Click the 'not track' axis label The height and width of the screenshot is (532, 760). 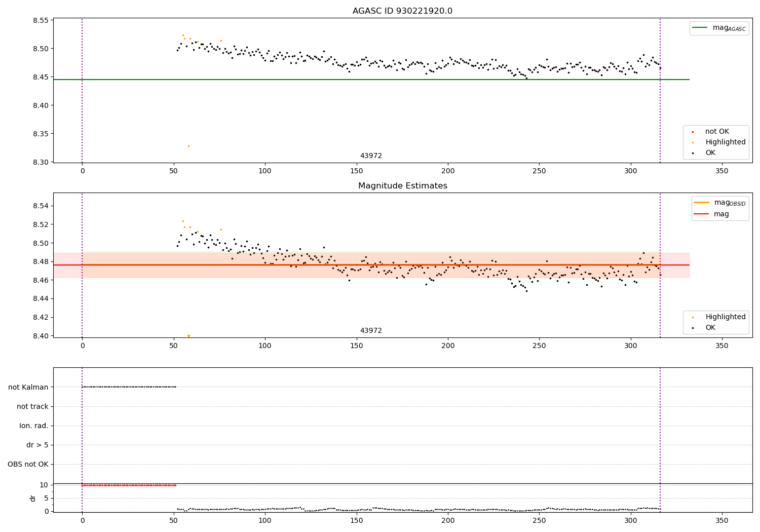(x=32, y=406)
